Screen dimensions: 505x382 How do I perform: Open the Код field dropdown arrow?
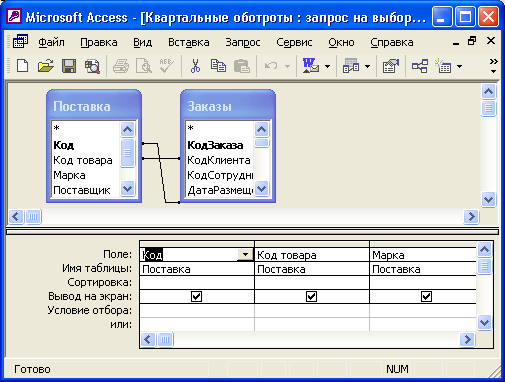(x=245, y=255)
